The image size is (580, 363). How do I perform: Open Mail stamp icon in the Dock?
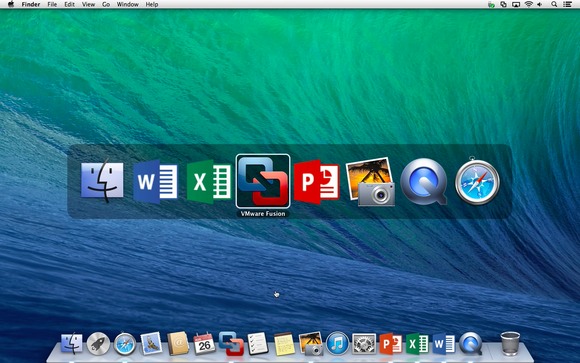(x=151, y=343)
